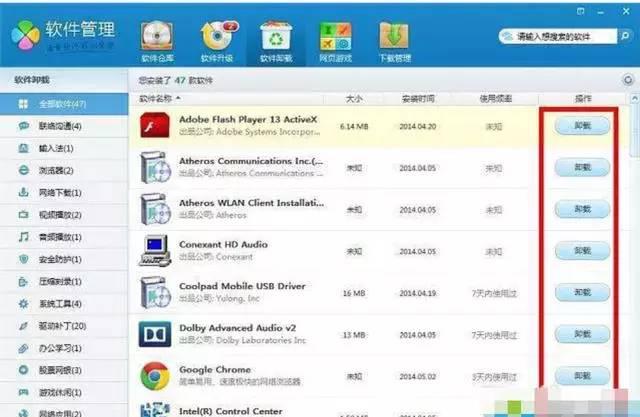
Task: Click the round refresh icon above the list
Action: pos(628,80)
